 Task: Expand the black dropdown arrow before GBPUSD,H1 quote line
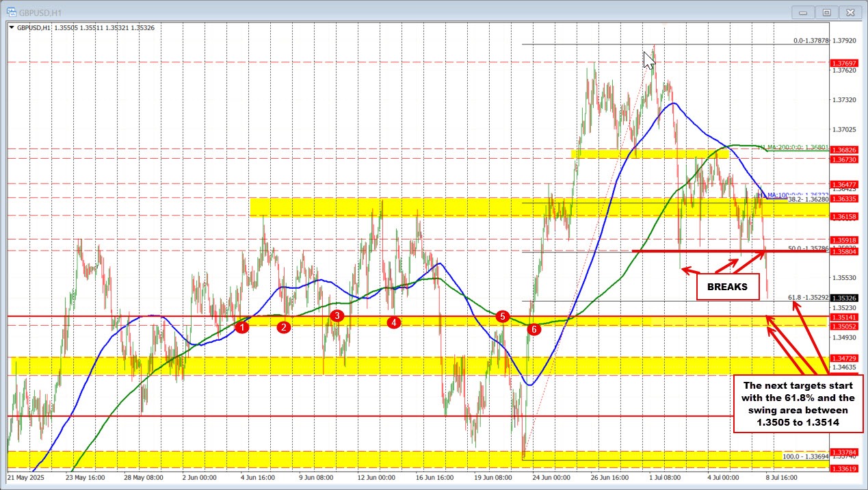click(x=13, y=28)
